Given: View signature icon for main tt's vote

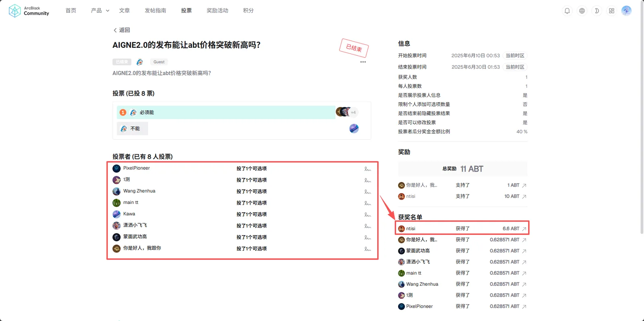Looking at the screenshot, I should coord(367,203).
